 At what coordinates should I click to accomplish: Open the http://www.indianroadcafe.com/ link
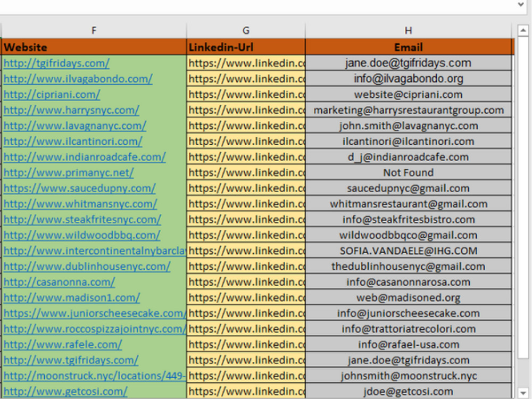(x=85, y=157)
